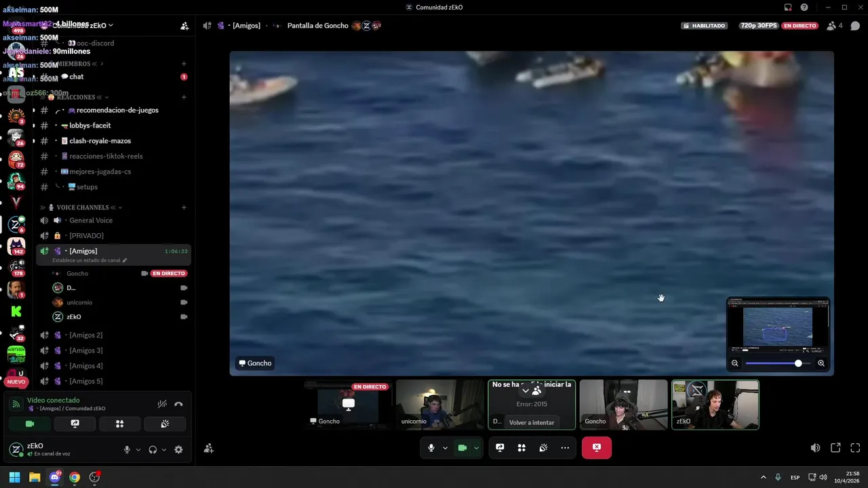Open soundboard from call controls
This screenshot has height=488, width=868.
tap(543, 448)
